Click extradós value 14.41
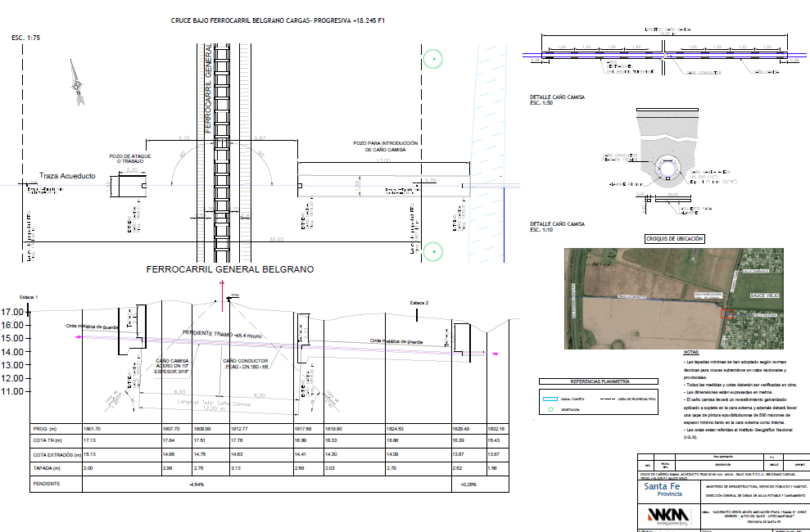The height and width of the screenshot is (532, 810). 300,454
